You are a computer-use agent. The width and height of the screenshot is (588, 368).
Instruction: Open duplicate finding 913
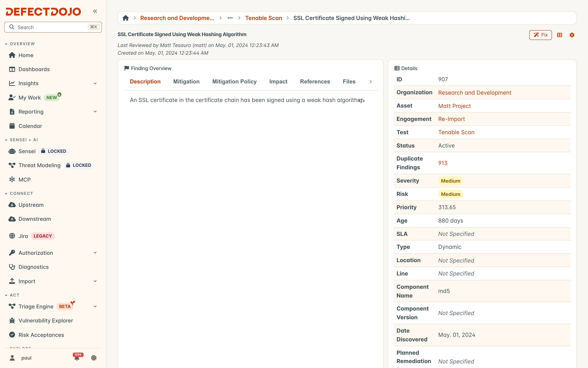[x=443, y=163]
